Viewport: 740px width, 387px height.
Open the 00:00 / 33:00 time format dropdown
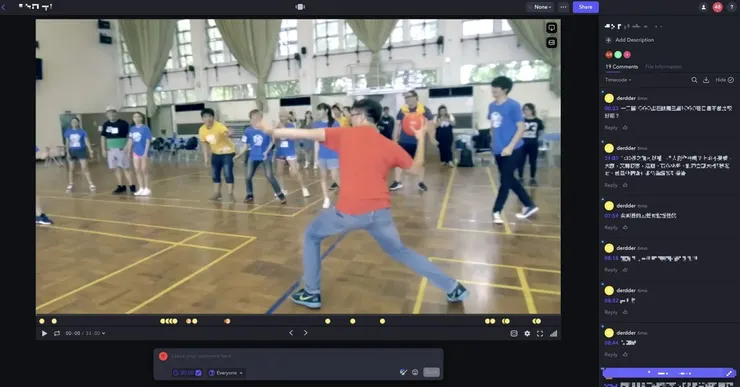pyautogui.click(x=85, y=333)
